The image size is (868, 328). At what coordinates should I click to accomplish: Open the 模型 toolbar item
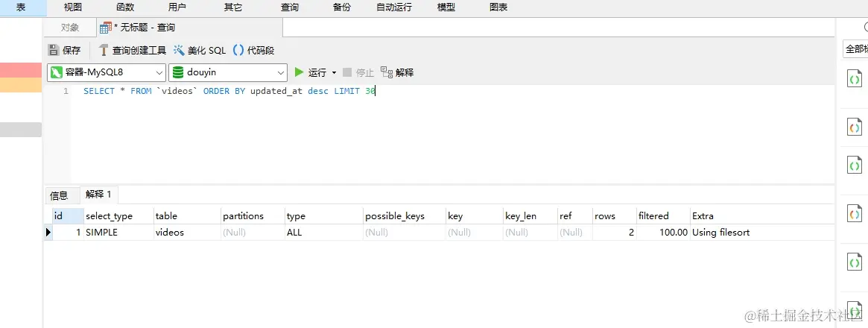click(x=446, y=7)
